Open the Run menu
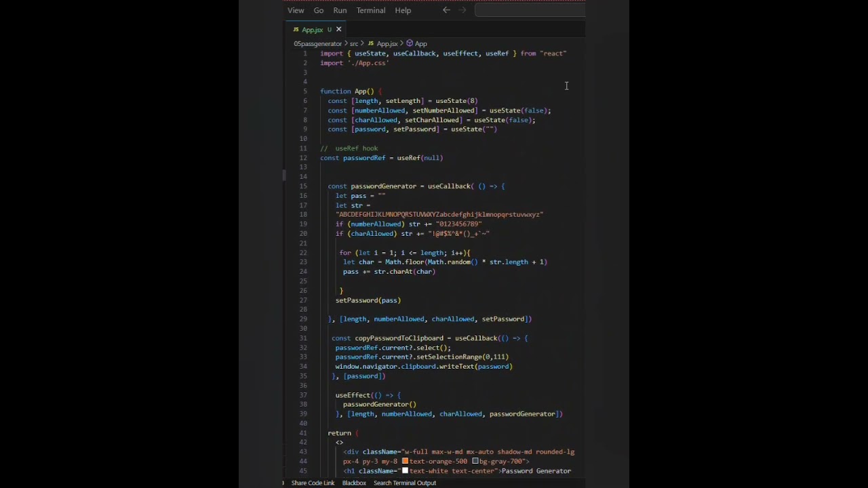Image resolution: width=868 pixels, height=488 pixels. (340, 10)
